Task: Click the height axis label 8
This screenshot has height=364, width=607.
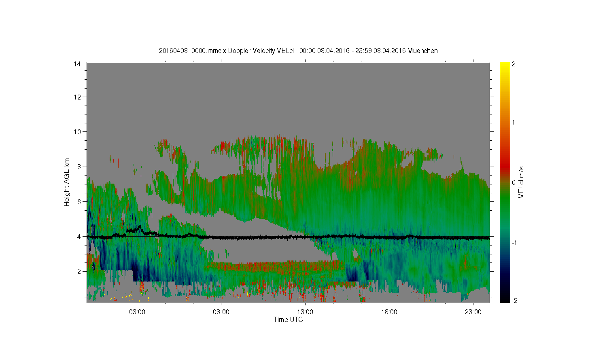Action: tap(79, 167)
